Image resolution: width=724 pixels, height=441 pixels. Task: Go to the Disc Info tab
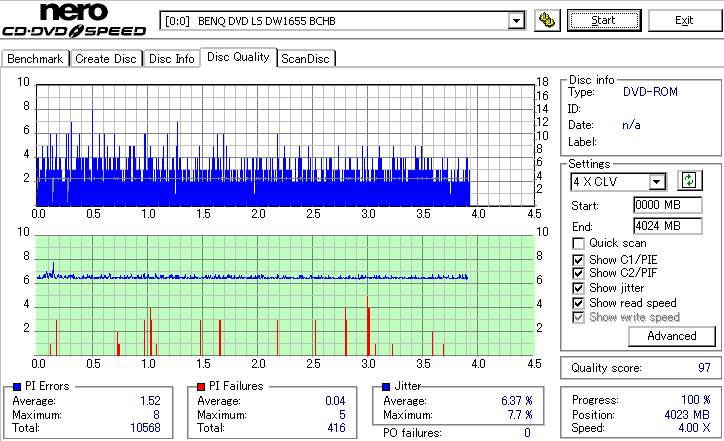coord(172,59)
